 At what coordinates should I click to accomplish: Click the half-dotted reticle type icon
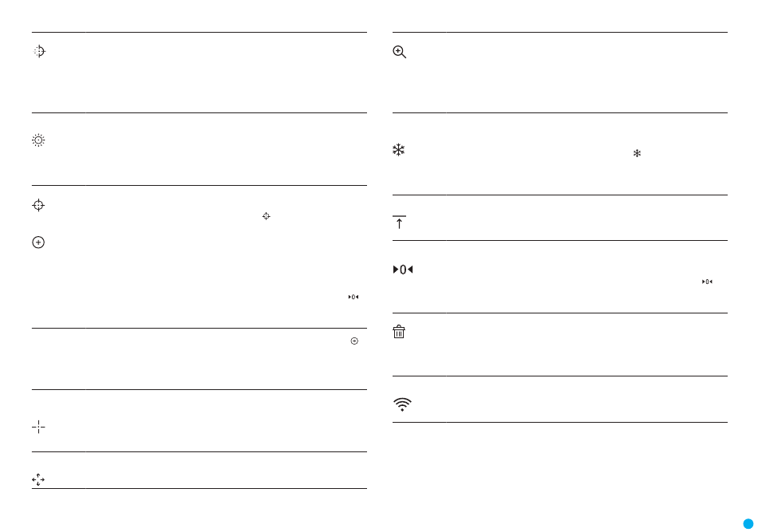(39, 51)
